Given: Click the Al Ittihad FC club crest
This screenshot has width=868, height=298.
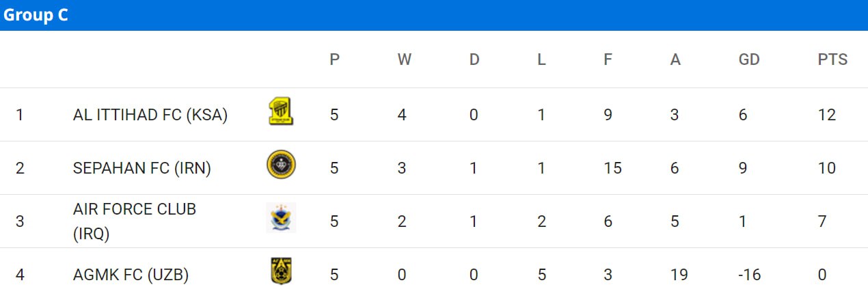Looking at the screenshot, I should click(281, 111).
